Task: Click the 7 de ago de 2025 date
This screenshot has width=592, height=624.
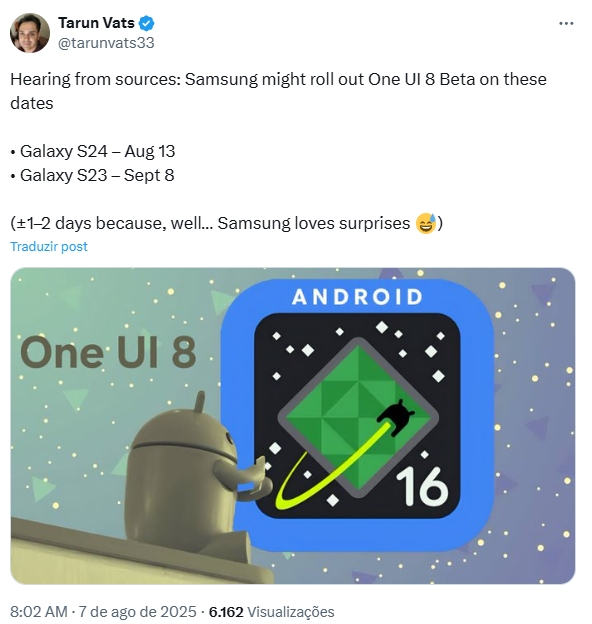Action: pyautogui.click(x=137, y=612)
